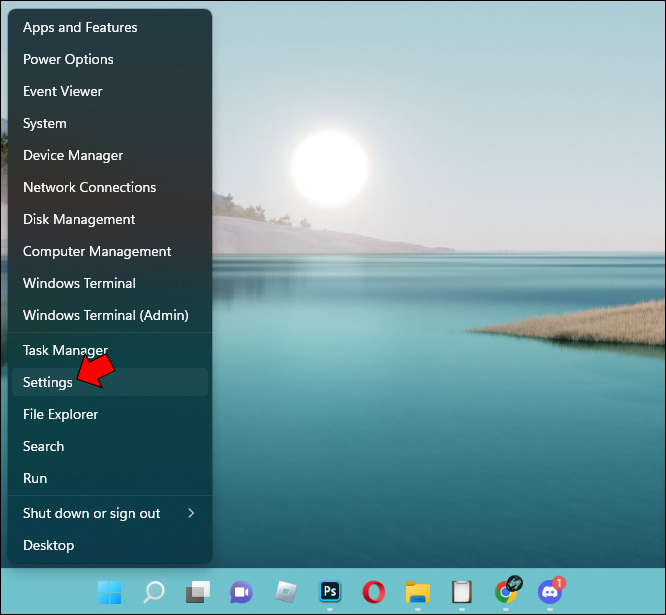Open Discord with notification badge

[x=550, y=592]
